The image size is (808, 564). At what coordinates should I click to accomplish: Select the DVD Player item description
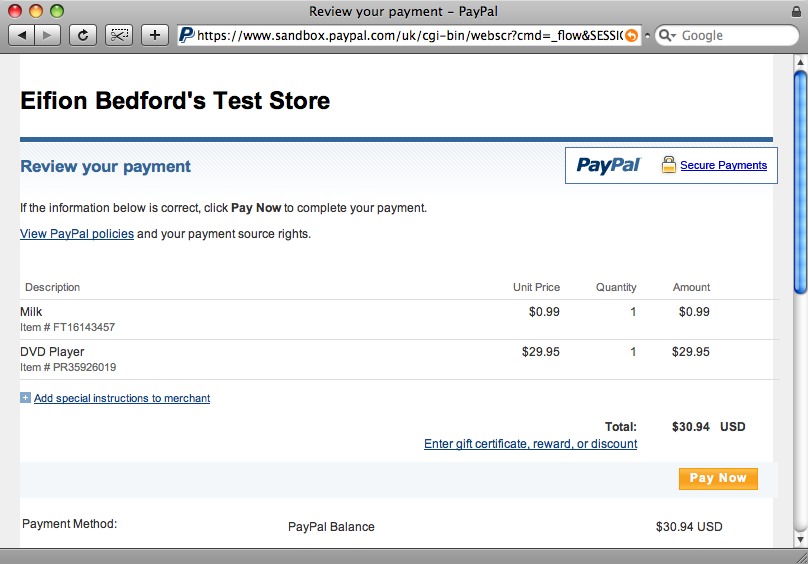pyautogui.click(x=52, y=352)
